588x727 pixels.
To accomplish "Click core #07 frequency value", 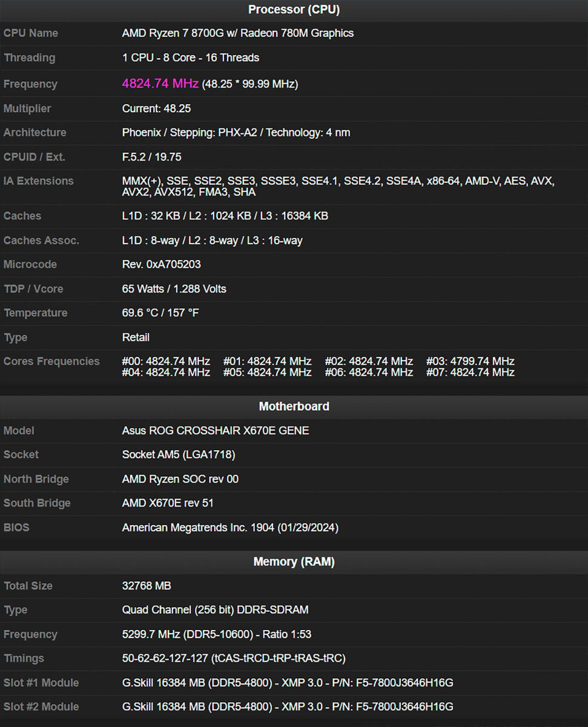I will click(x=471, y=373).
